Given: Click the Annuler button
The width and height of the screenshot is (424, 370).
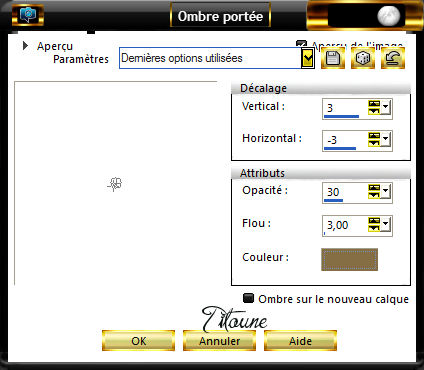Looking at the screenshot, I should (219, 341).
